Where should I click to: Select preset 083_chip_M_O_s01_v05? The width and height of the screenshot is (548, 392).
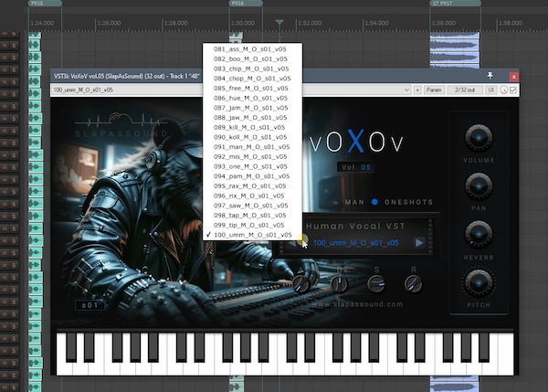coord(252,69)
